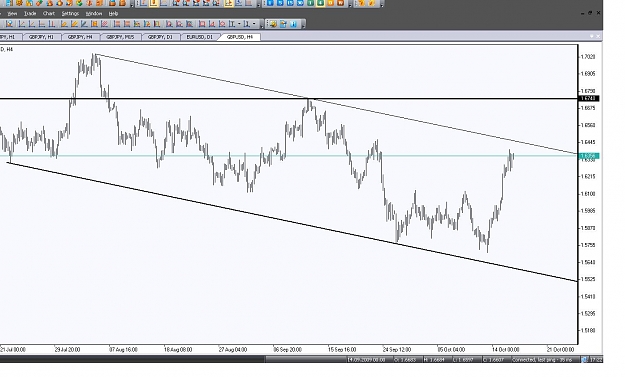Click the 18 Aug 08:00 time axis label
The width and height of the screenshot is (625, 377).
pyautogui.click(x=178, y=350)
